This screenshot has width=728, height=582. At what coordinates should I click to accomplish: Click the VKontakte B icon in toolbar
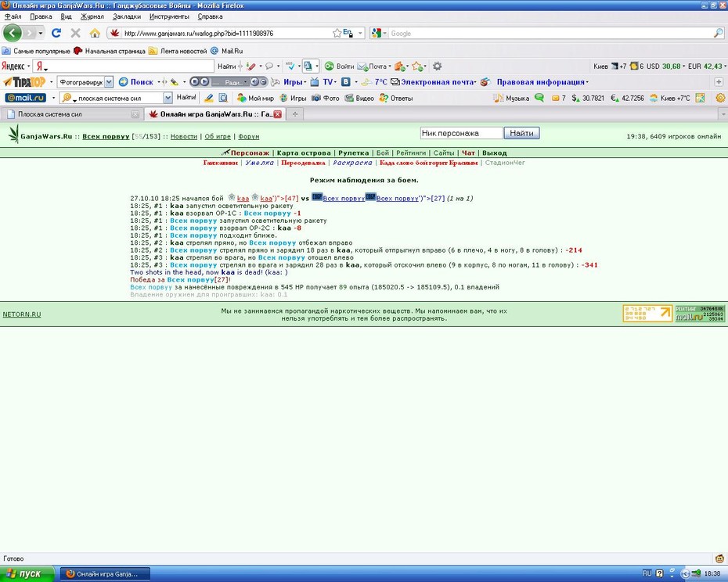(345, 82)
